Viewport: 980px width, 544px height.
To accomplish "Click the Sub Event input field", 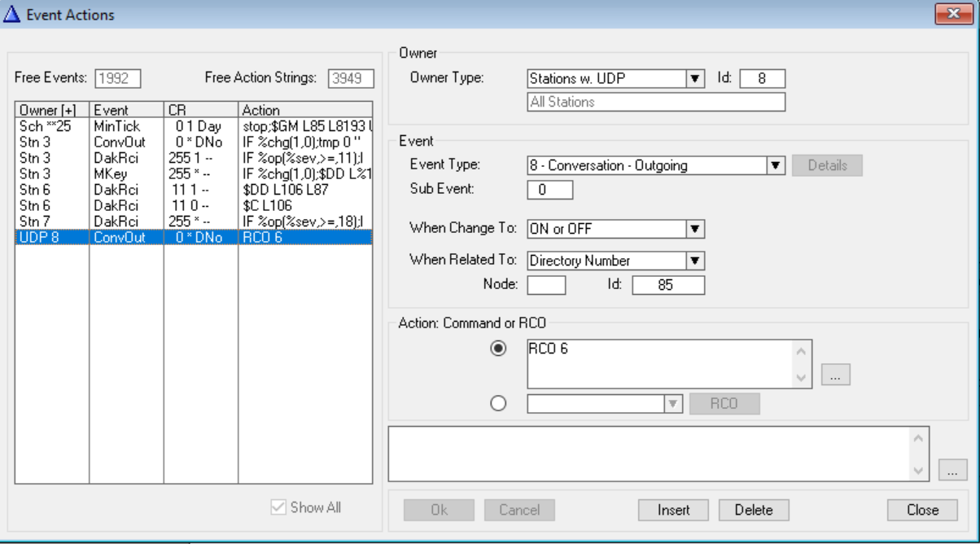I will pyautogui.click(x=550, y=190).
